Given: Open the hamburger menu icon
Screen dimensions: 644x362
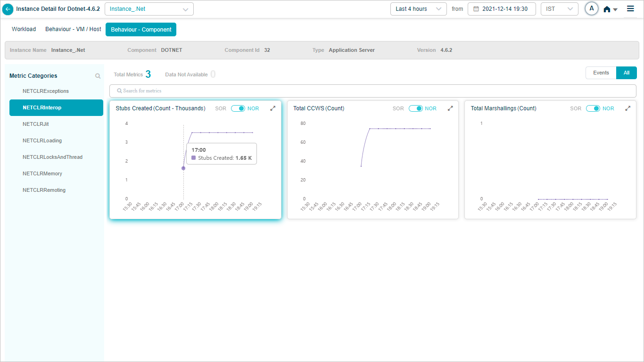Looking at the screenshot, I should point(630,8).
